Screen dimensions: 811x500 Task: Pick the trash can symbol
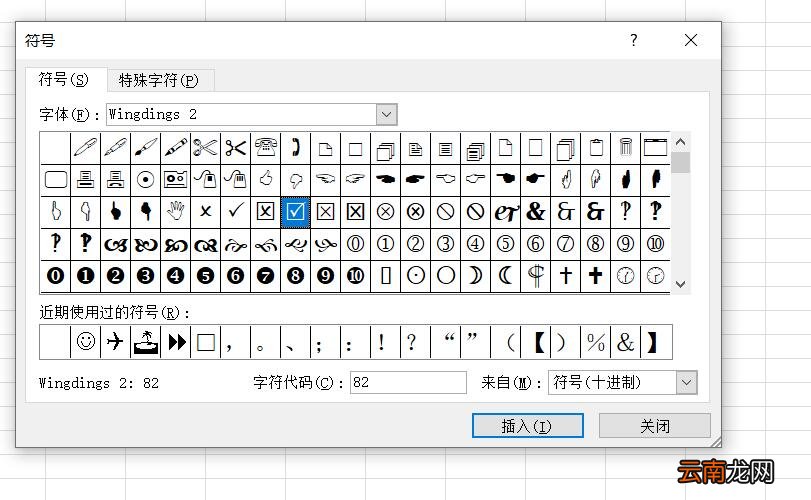[625, 148]
